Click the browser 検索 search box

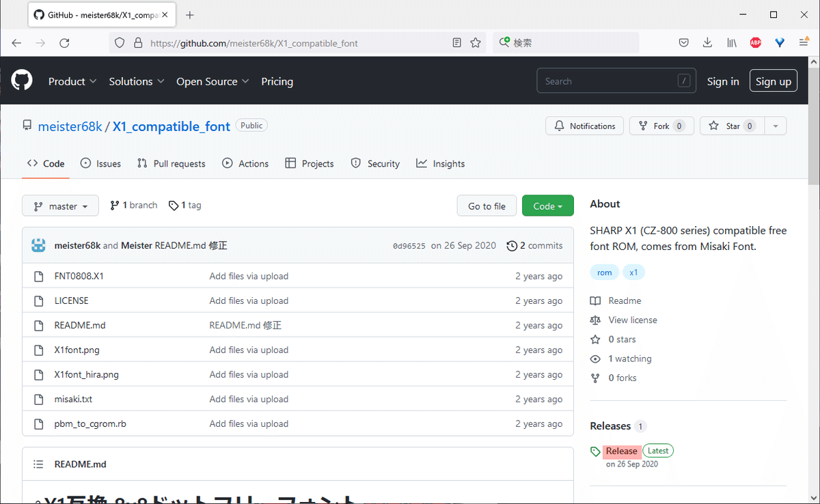coord(566,42)
